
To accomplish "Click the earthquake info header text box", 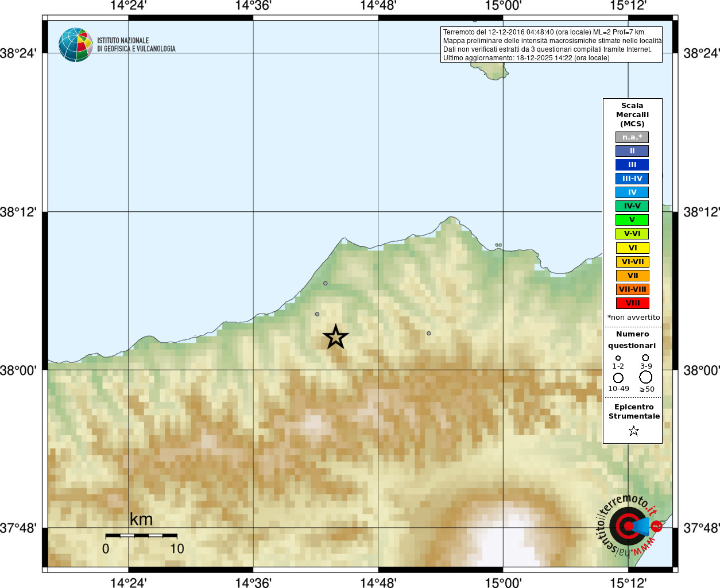I will pyautogui.click(x=551, y=45).
